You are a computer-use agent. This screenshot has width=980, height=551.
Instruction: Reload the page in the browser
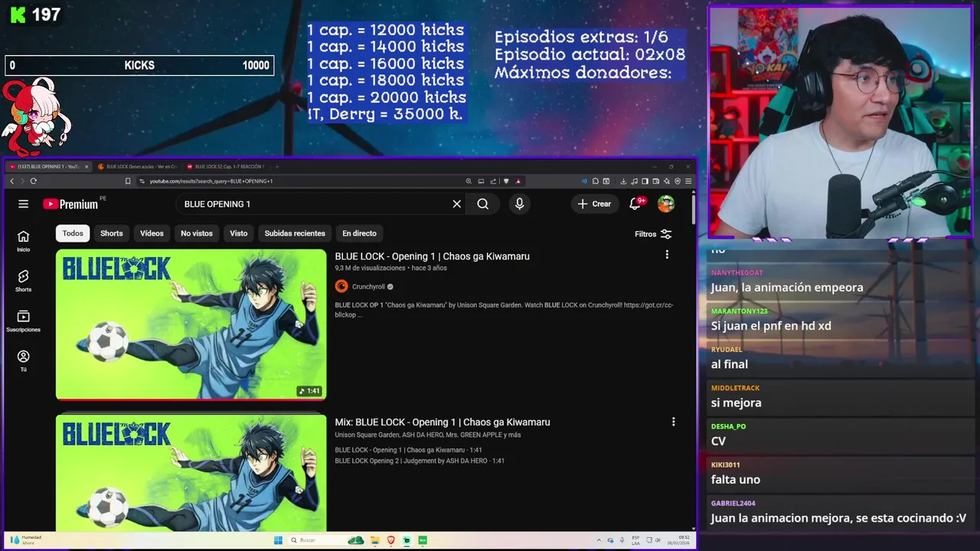(x=33, y=181)
